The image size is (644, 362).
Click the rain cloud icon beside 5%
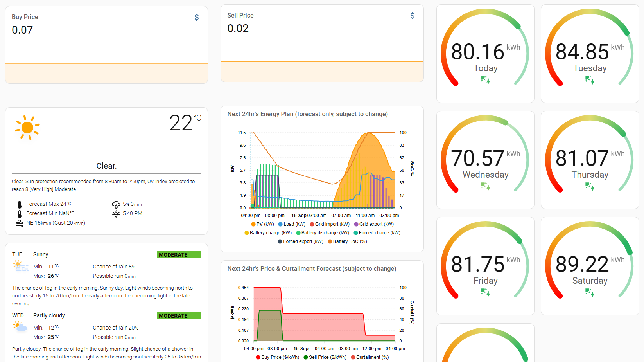116,204
